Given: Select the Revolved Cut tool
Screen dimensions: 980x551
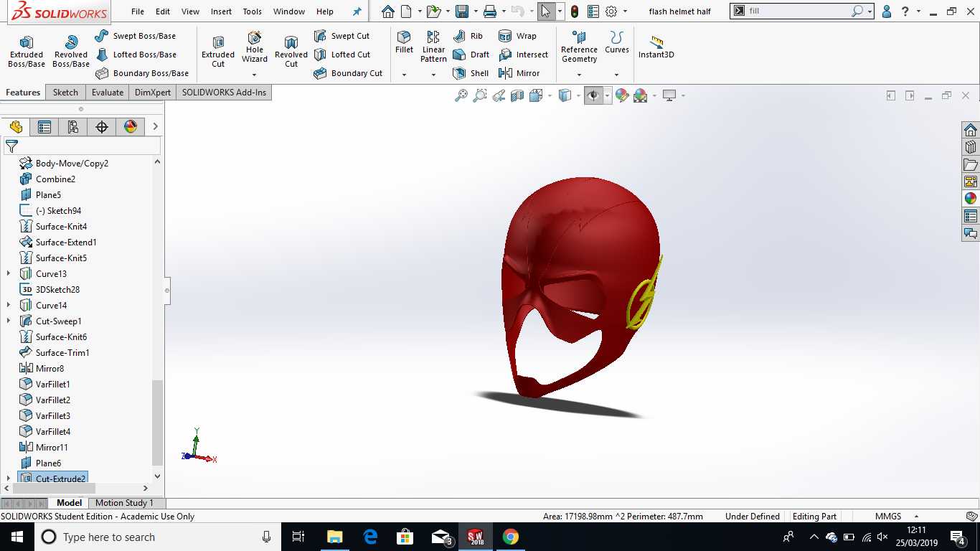Looking at the screenshot, I should point(291,52).
